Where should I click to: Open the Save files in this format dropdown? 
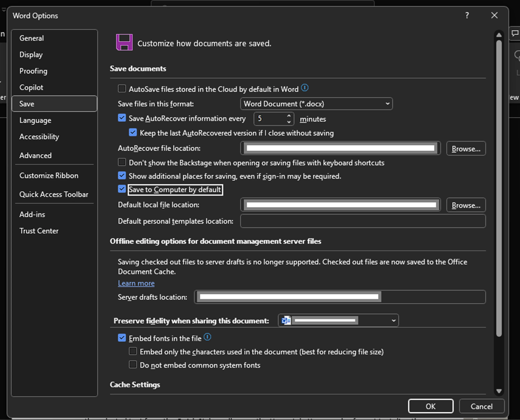316,104
